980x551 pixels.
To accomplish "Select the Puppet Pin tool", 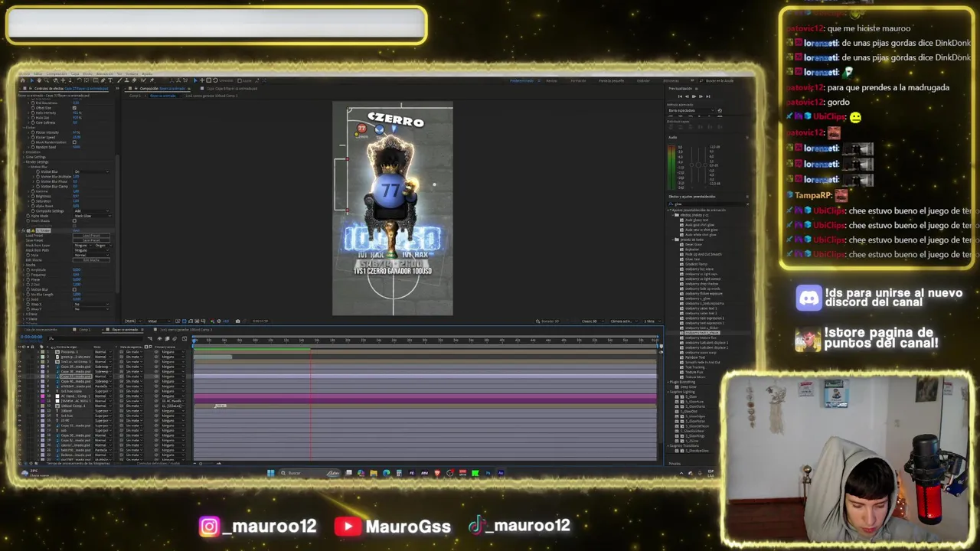I will coord(152,80).
